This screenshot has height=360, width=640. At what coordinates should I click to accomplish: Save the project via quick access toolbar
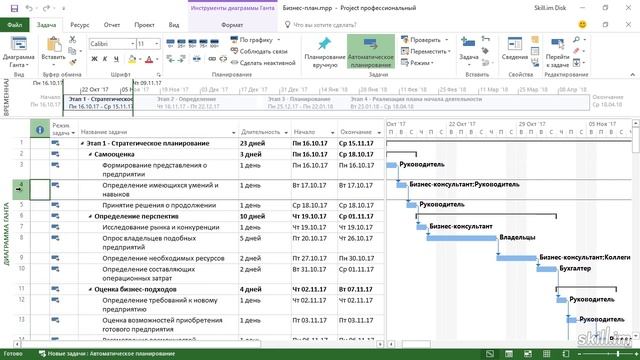[x=14, y=8]
